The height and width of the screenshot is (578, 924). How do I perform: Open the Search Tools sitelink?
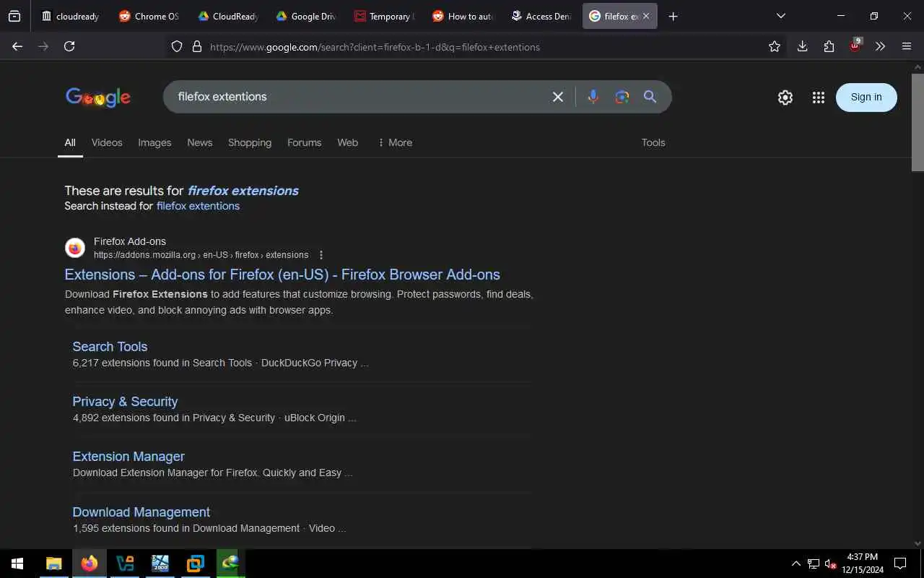[110, 347]
